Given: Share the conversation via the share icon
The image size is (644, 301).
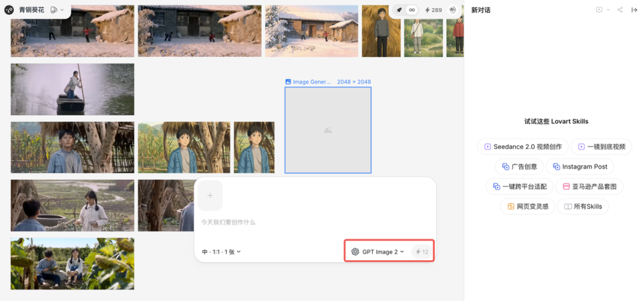Looking at the screenshot, I should pyautogui.click(x=620, y=10).
